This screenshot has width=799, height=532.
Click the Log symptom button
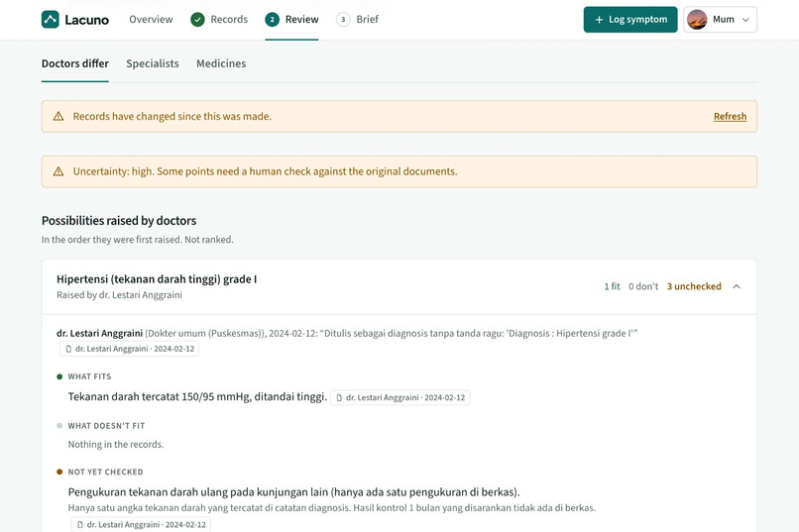point(630,20)
